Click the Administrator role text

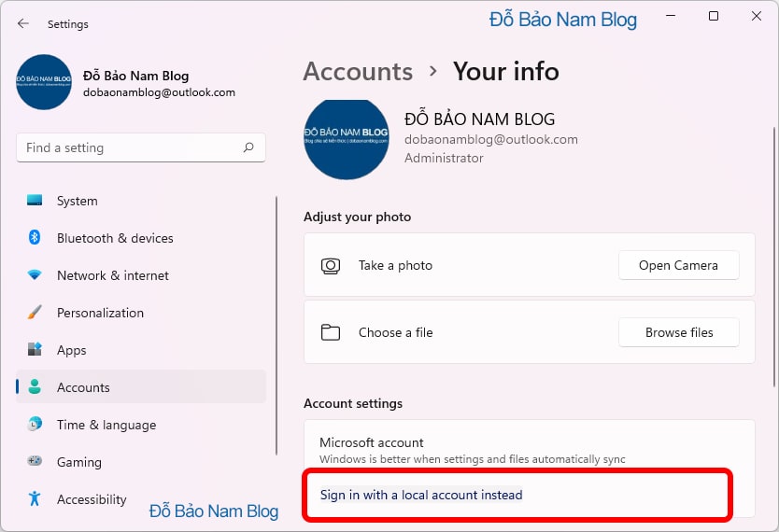click(444, 158)
